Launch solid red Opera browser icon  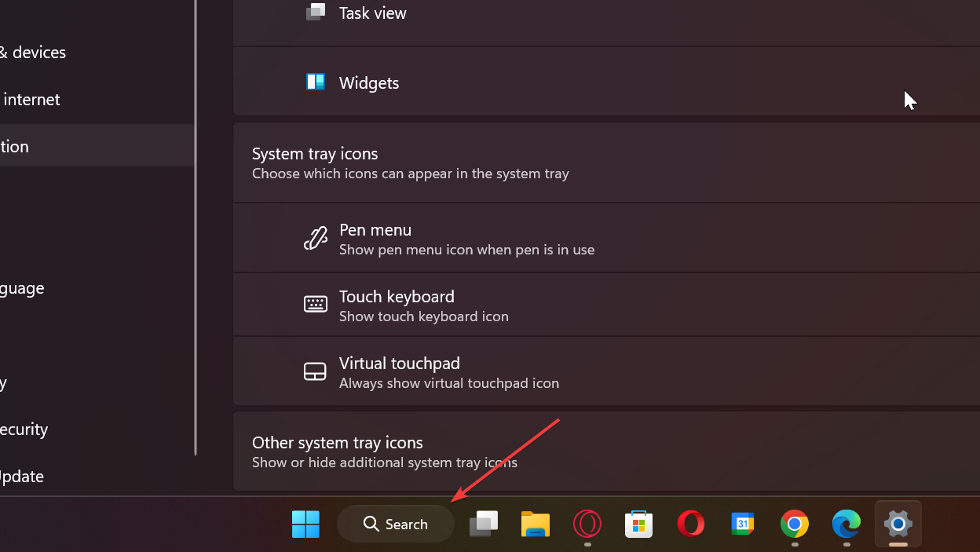point(691,524)
